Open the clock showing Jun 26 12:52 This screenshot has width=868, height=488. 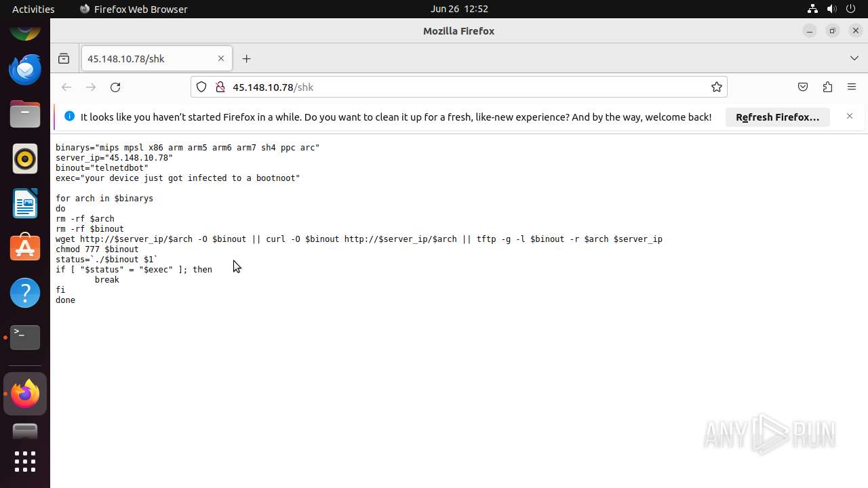459,9
